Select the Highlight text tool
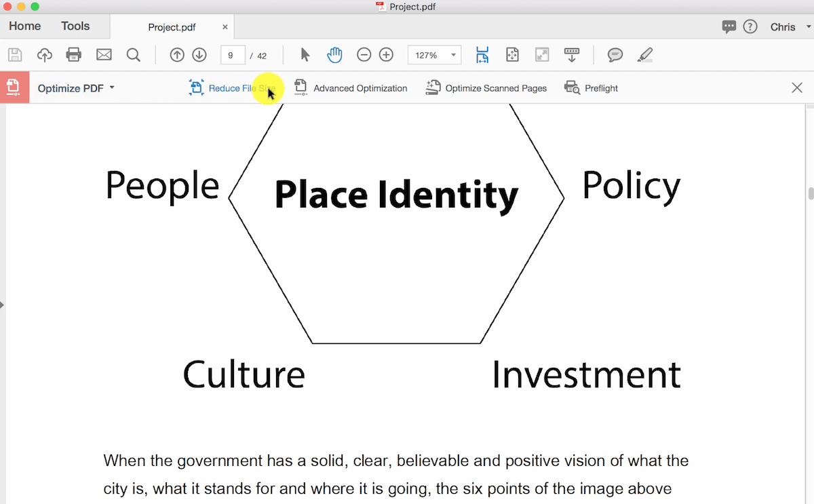The image size is (814, 504). pos(644,55)
